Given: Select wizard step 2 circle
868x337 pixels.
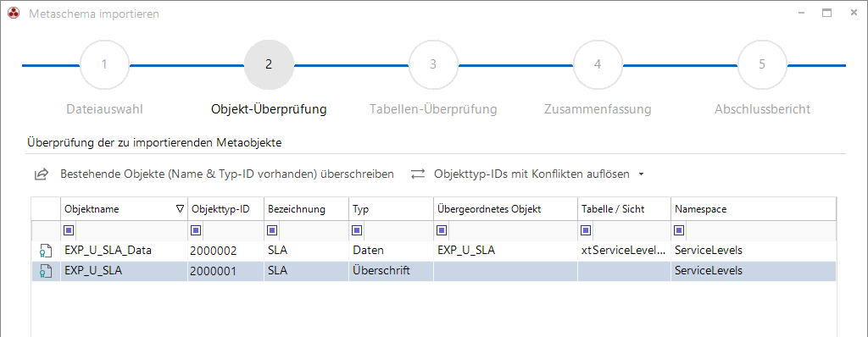Looking at the screenshot, I should point(269,64).
